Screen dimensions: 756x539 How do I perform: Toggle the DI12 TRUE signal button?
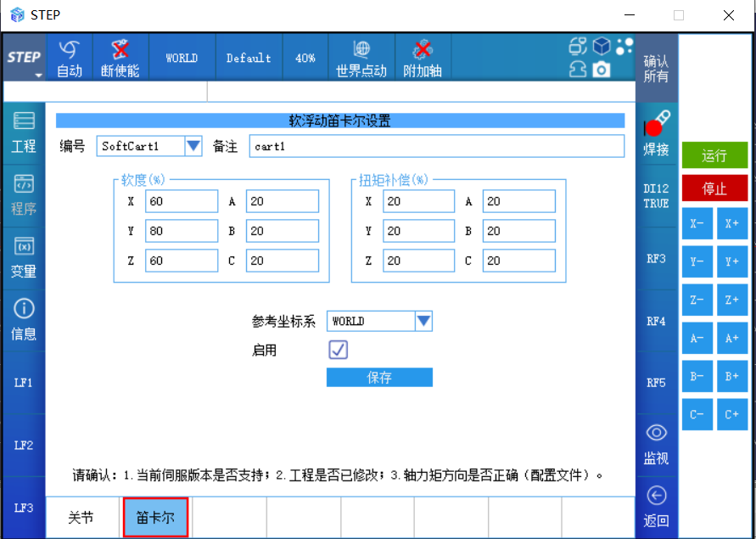point(656,197)
